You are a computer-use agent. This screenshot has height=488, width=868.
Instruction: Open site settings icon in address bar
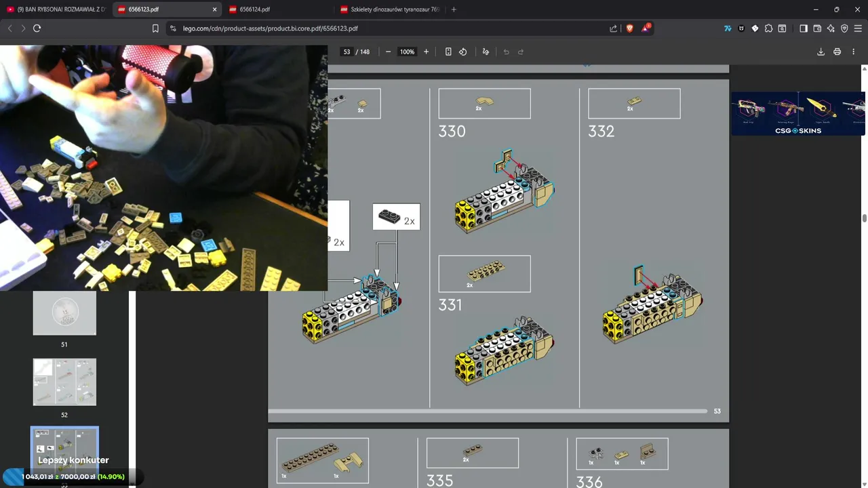(x=173, y=28)
